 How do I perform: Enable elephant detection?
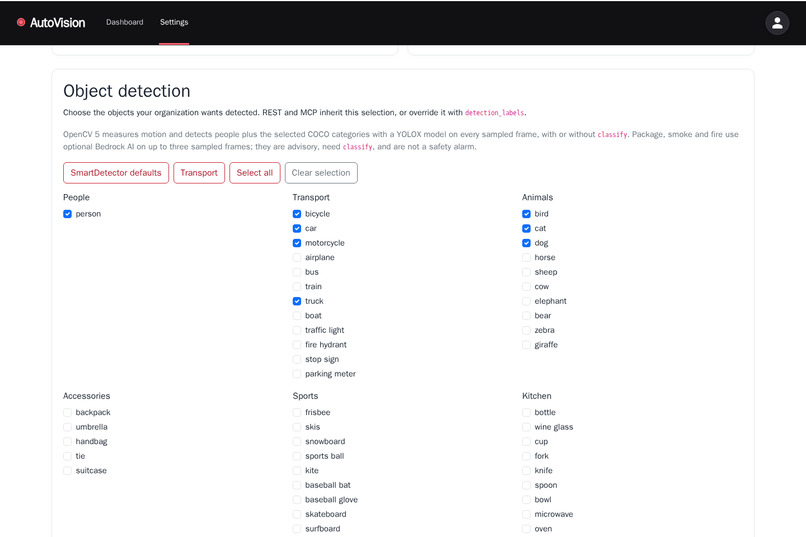(526, 301)
